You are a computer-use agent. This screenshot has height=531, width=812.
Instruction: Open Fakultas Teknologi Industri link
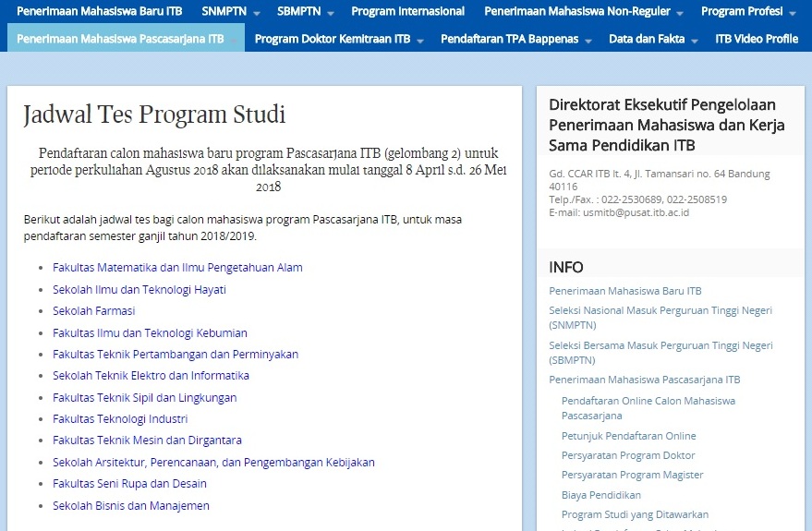pyautogui.click(x=120, y=419)
